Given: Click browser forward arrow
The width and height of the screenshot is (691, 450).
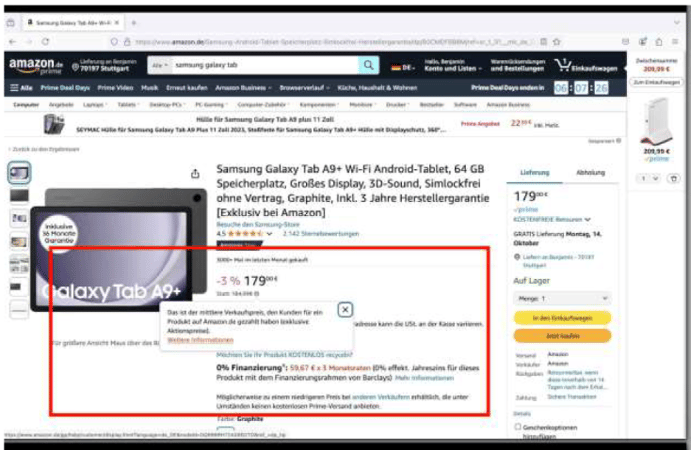Looking at the screenshot, I should pyautogui.click(x=29, y=42).
